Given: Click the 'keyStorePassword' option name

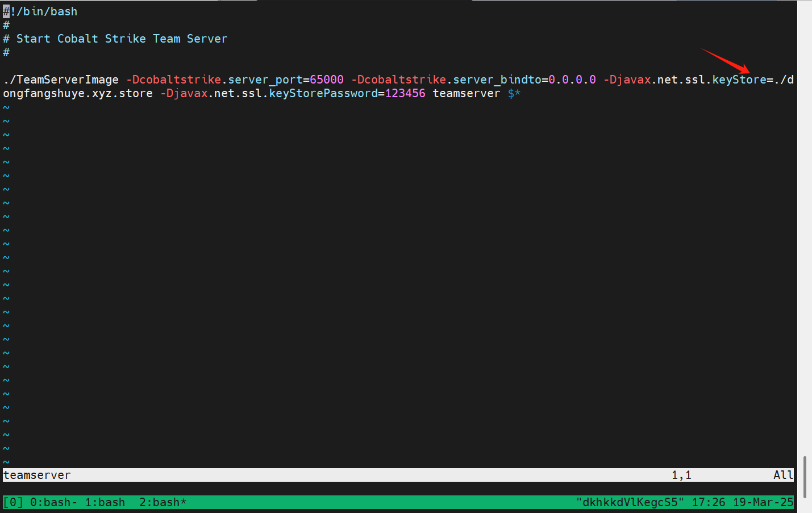Looking at the screenshot, I should (x=323, y=93).
